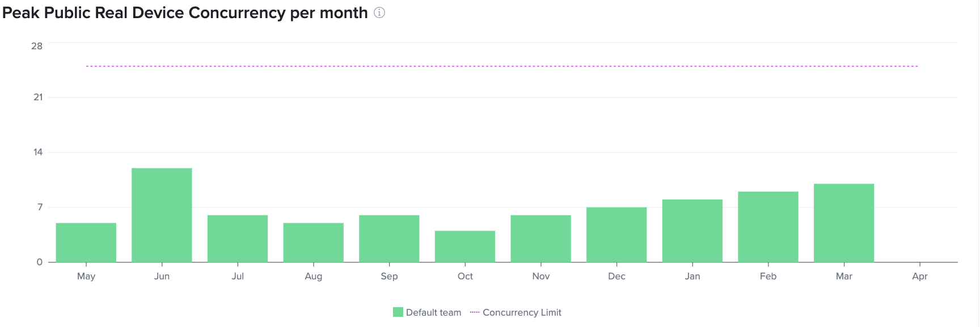Click the dotted Concurrency Limit legend marker
The width and height of the screenshot is (980, 327).
(x=475, y=312)
